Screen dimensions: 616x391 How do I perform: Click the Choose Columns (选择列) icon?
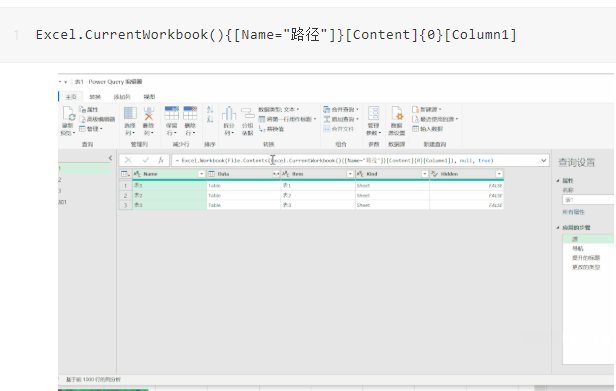(x=130, y=113)
